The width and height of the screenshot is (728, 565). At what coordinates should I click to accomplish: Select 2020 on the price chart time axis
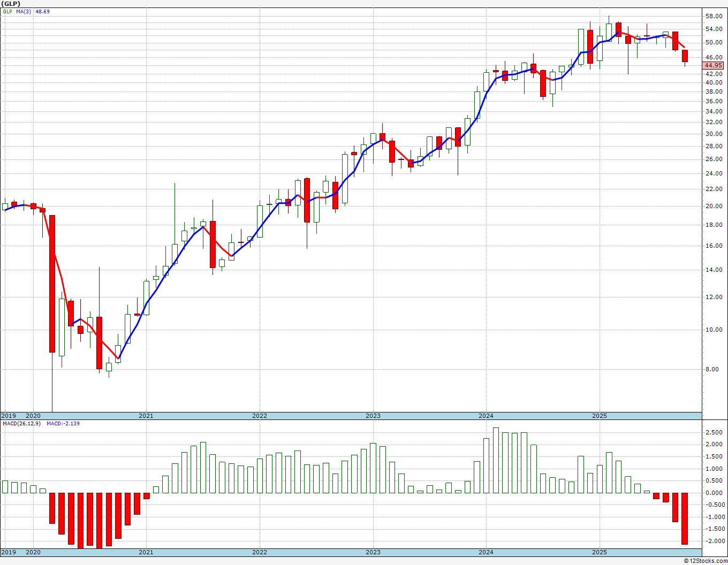33,416
